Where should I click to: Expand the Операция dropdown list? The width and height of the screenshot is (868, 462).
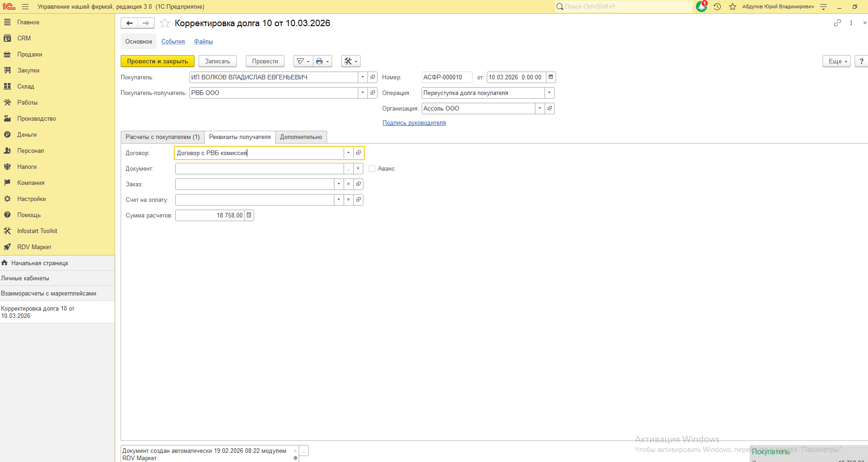point(549,93)
